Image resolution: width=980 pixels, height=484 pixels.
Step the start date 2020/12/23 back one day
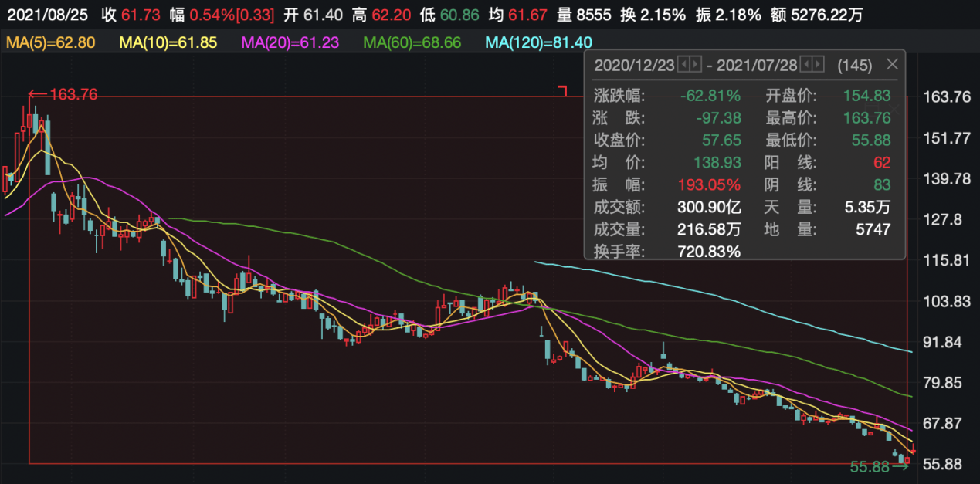coord(683,64)
